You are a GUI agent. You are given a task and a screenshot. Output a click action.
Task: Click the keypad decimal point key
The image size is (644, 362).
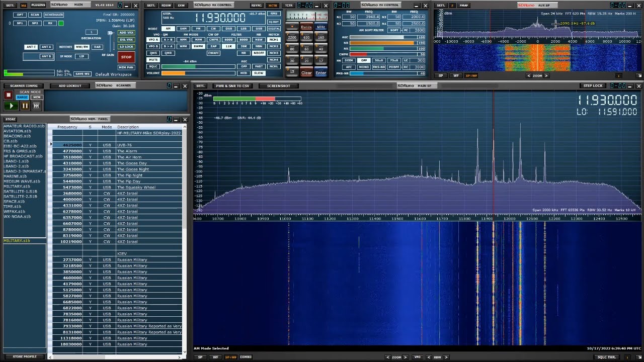pos(292,27)
